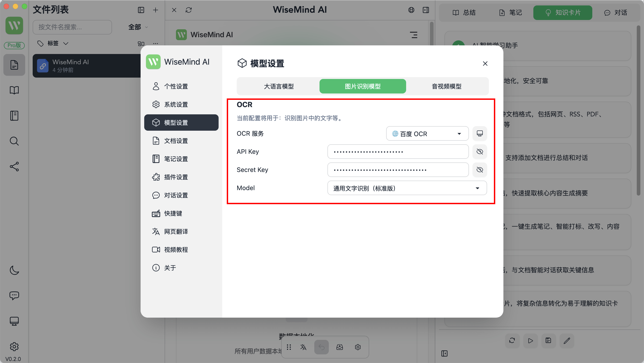Select 模型设置 in settings menu
Image resolution: width=644 pixels, height=363 pixels.
[x=181, y=123]
